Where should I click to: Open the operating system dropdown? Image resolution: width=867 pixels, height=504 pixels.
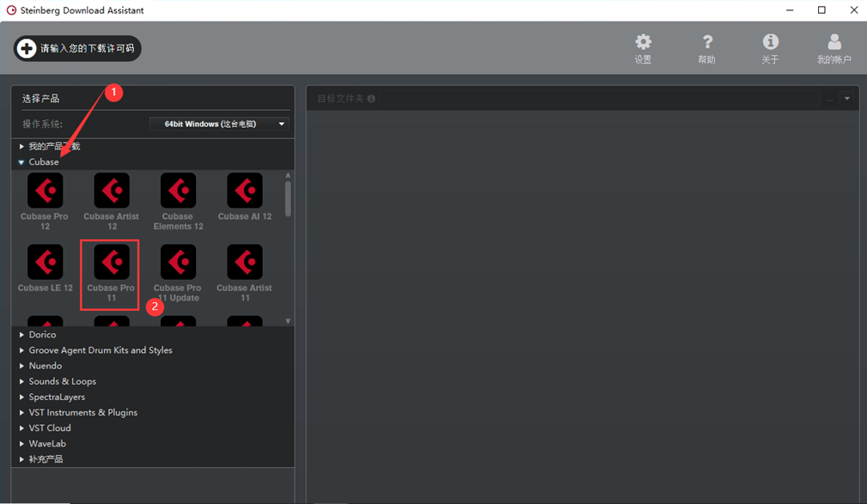219,124
